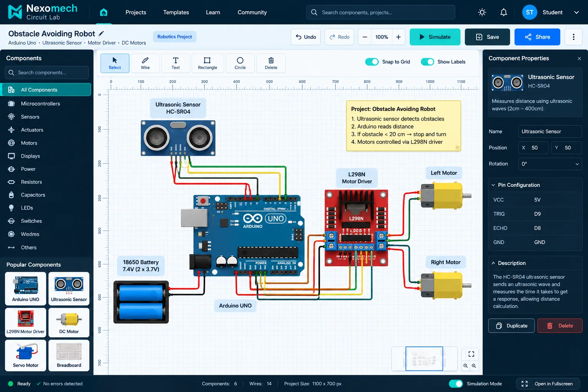
Task: Duplicate the selected component
Action: pyautogui.click(x=511, y=326)
